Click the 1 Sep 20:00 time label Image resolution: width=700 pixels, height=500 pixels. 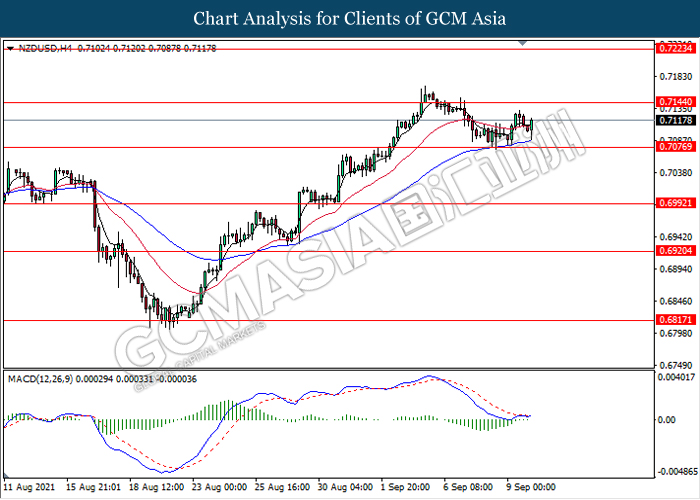405,487
